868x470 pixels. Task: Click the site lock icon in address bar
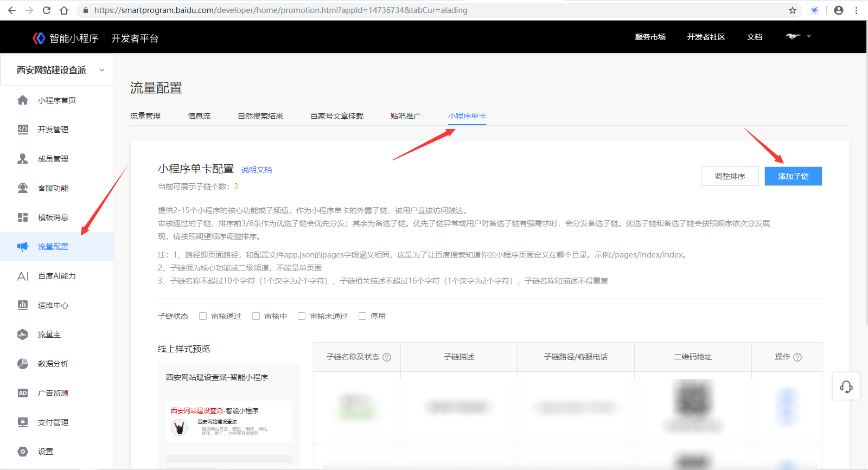tap(85, 10)
